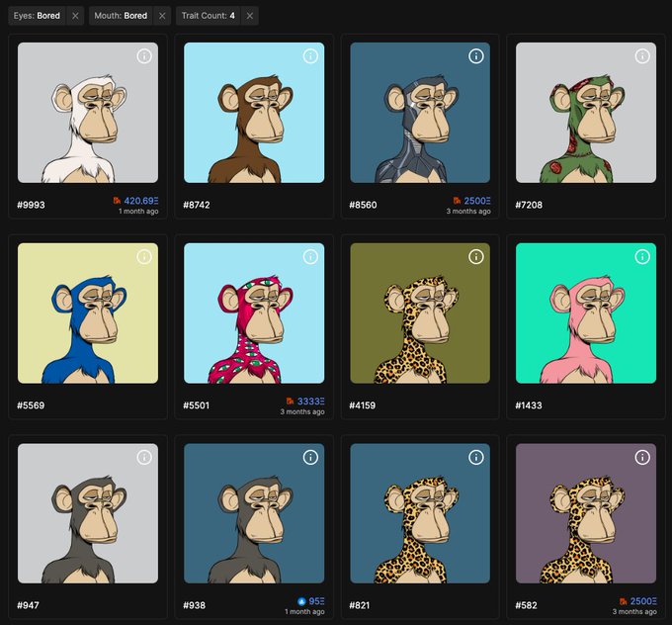Screen dimensions: 672x625
Task: Click '3 months ago' under #582 price
Action: point(634,612)
